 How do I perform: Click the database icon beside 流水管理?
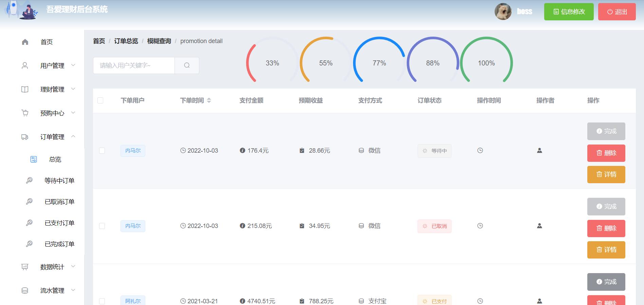(x=25, y=290)
